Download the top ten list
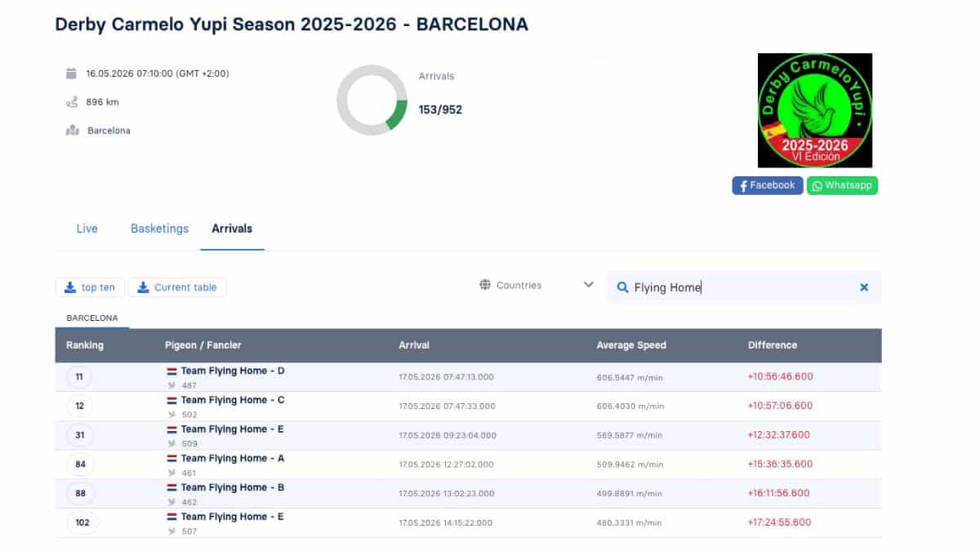 click(90, 287)
